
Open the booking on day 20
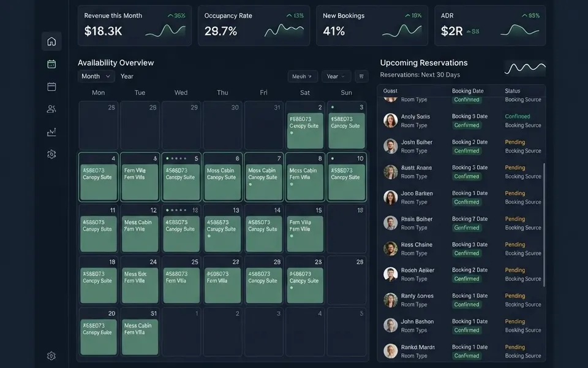coord(98,337)
